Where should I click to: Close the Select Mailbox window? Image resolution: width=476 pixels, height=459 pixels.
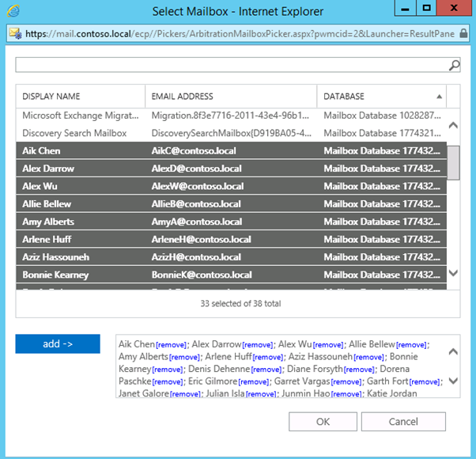[x=454, y=8]
